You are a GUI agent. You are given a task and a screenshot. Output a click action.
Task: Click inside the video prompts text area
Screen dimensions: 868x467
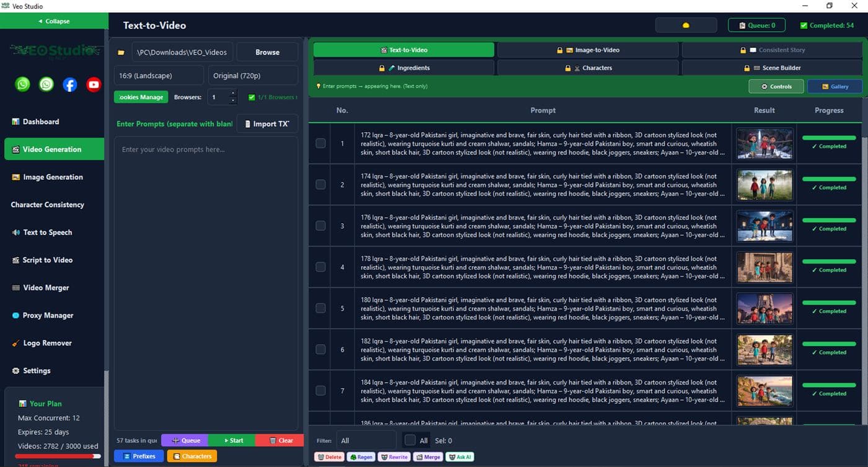point(206,283)
